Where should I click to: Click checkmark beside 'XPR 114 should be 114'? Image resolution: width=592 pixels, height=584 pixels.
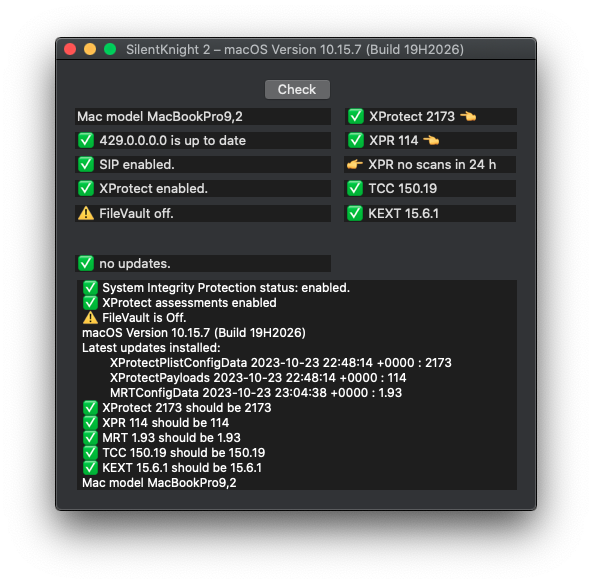[90, 423]
